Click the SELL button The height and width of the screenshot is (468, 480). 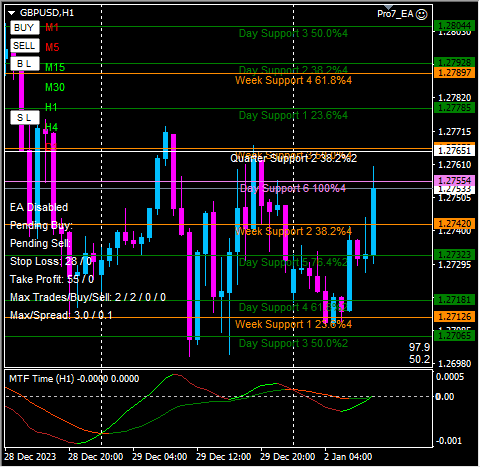(x=25, y=46)
